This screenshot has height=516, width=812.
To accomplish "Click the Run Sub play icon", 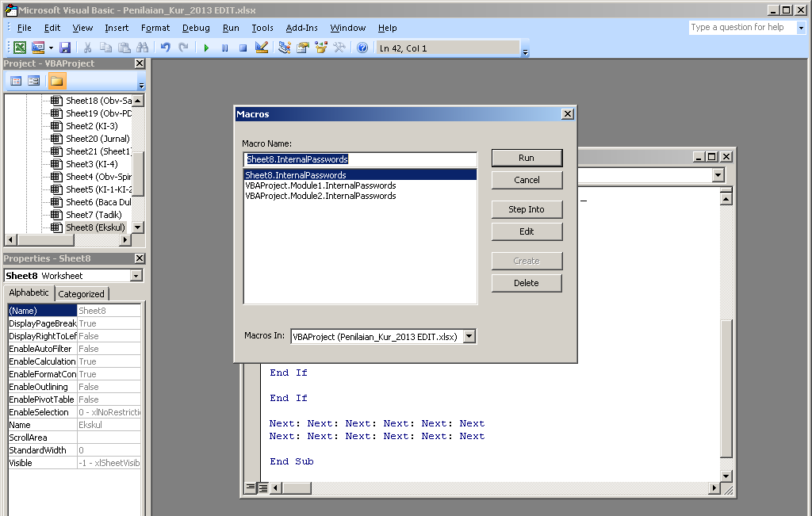I will click(x=206, y=48).
